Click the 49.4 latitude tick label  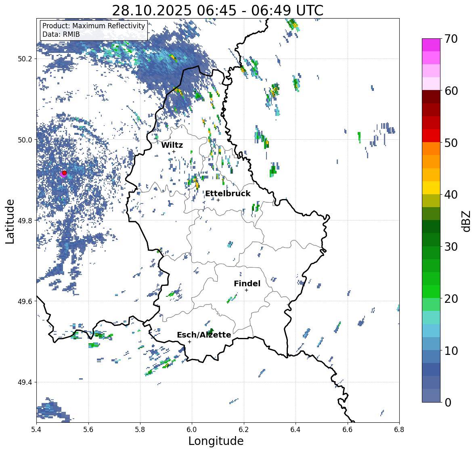tap(25, 382)
